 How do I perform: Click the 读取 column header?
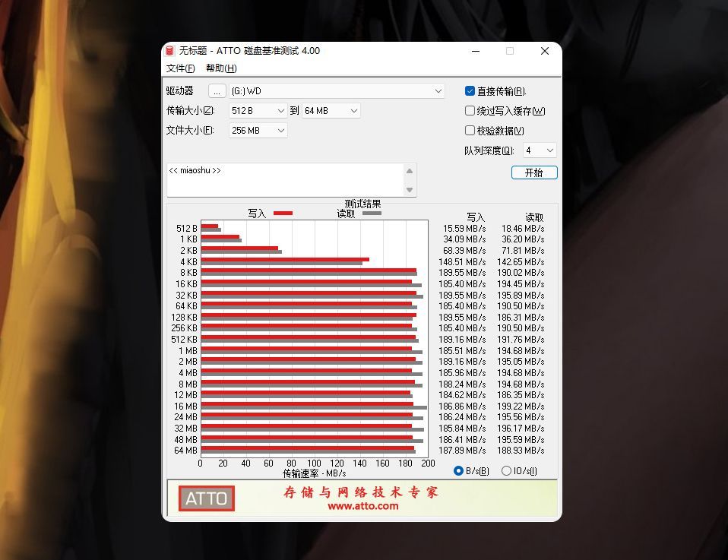[x=534, y=217]
